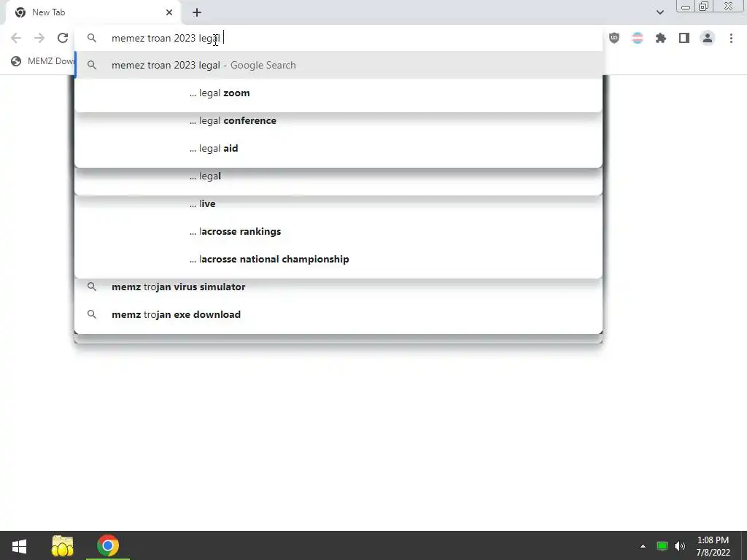Click the green network tray icon

pos(662,546)
